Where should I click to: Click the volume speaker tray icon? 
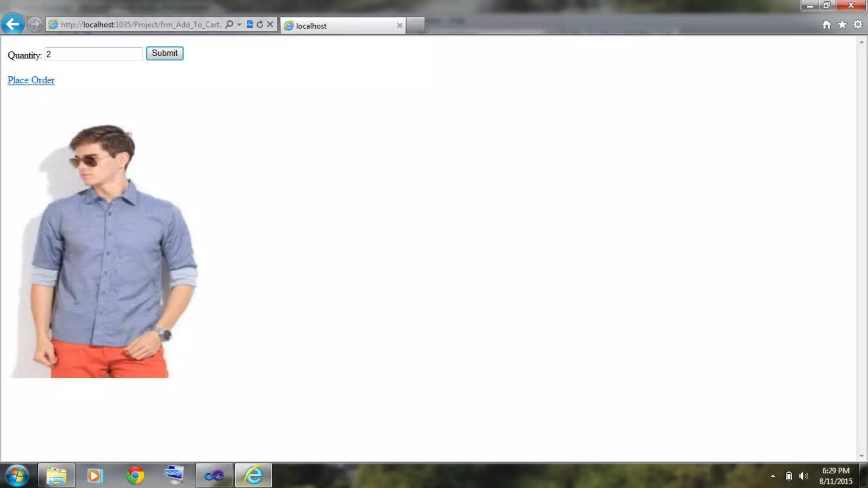(803, 476)
